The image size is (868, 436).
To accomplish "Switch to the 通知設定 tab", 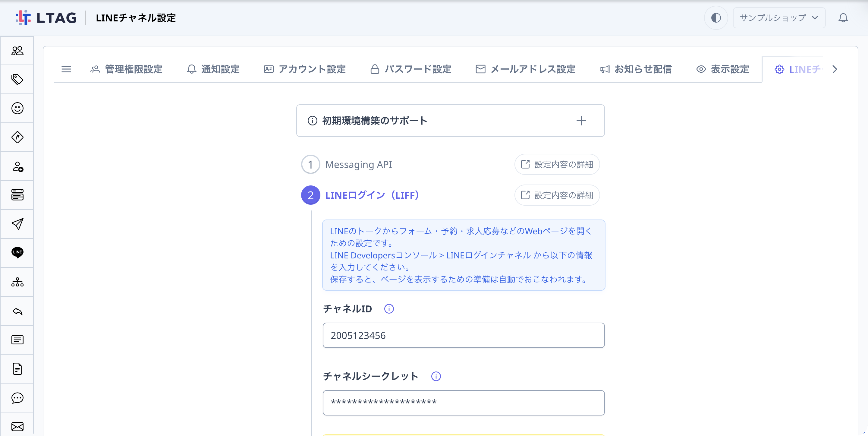I will tap(213, 69).
